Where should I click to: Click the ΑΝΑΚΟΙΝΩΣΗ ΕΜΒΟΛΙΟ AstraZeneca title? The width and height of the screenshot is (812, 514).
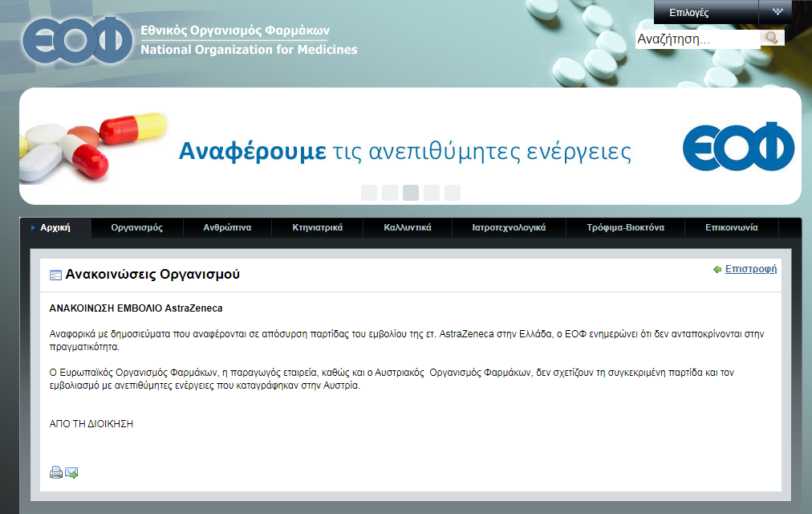coord(136,308)
